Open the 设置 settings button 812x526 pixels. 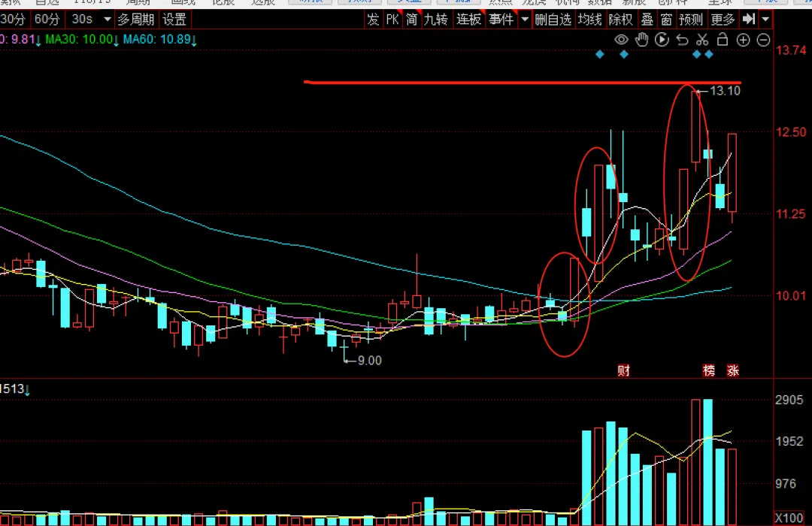174,20
